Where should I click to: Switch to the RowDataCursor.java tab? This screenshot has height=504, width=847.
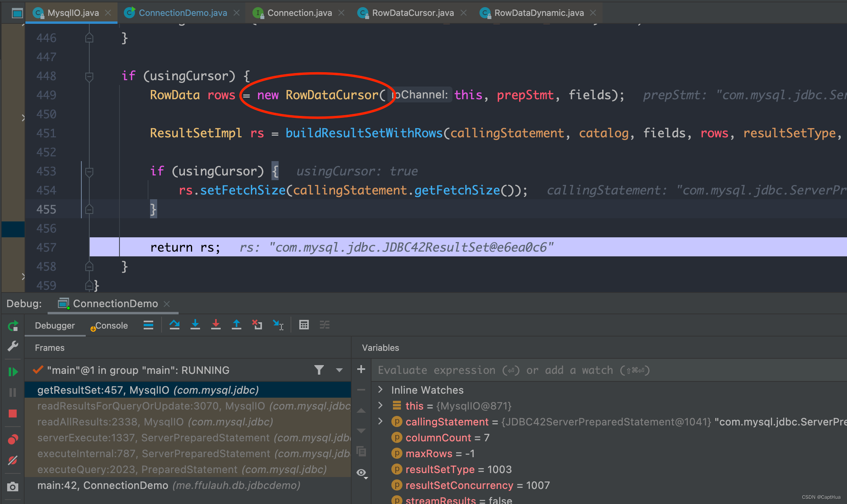coord(412,13)
